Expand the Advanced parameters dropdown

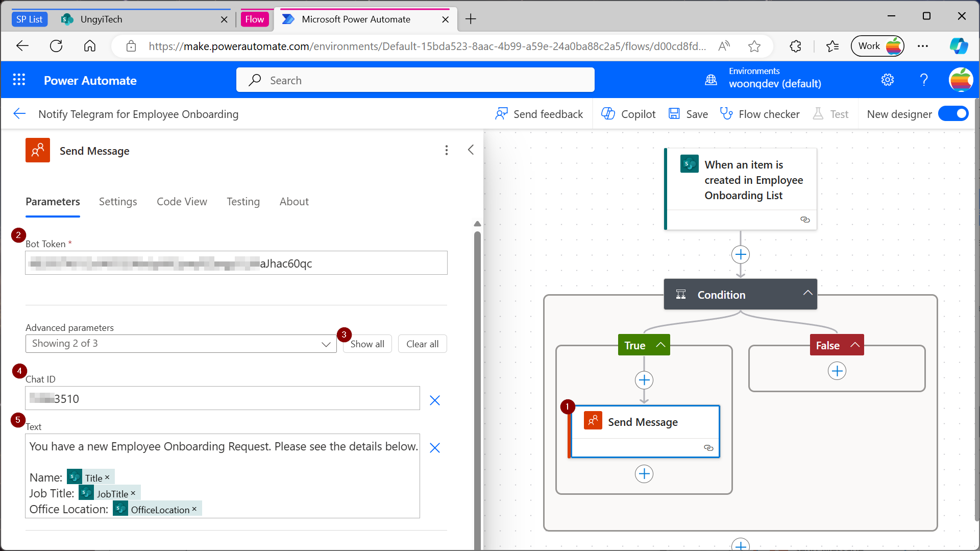[181, 344]
